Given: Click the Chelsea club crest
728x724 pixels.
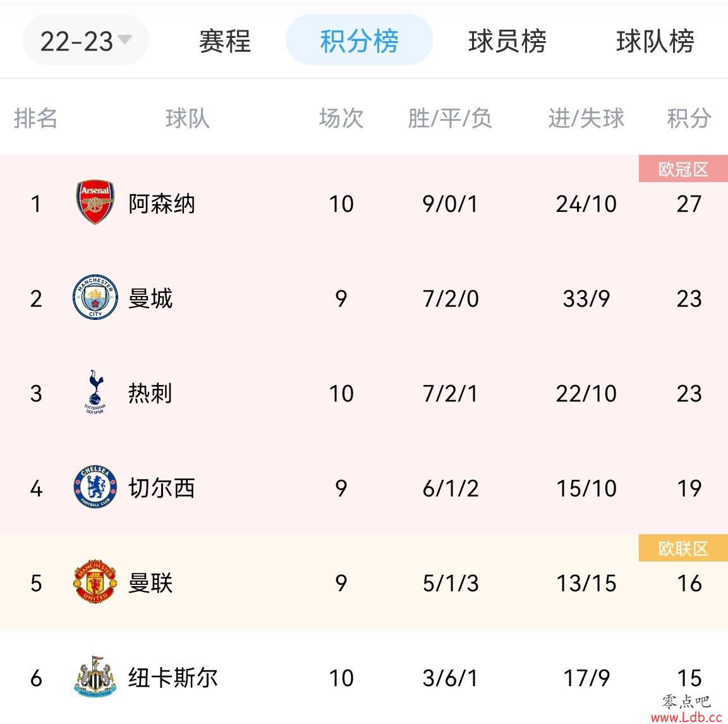Looking at the screenshot, I should click(95, 486).
